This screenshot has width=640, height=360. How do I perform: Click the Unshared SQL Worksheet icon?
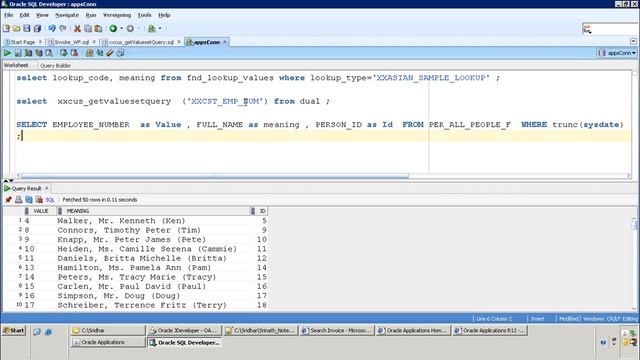[89, 53]
